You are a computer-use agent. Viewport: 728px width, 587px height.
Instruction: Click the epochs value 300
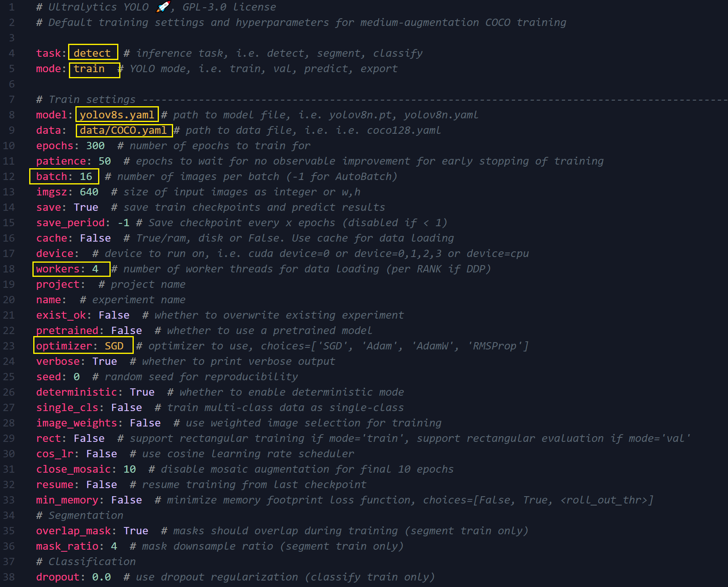tap(95, 146)
